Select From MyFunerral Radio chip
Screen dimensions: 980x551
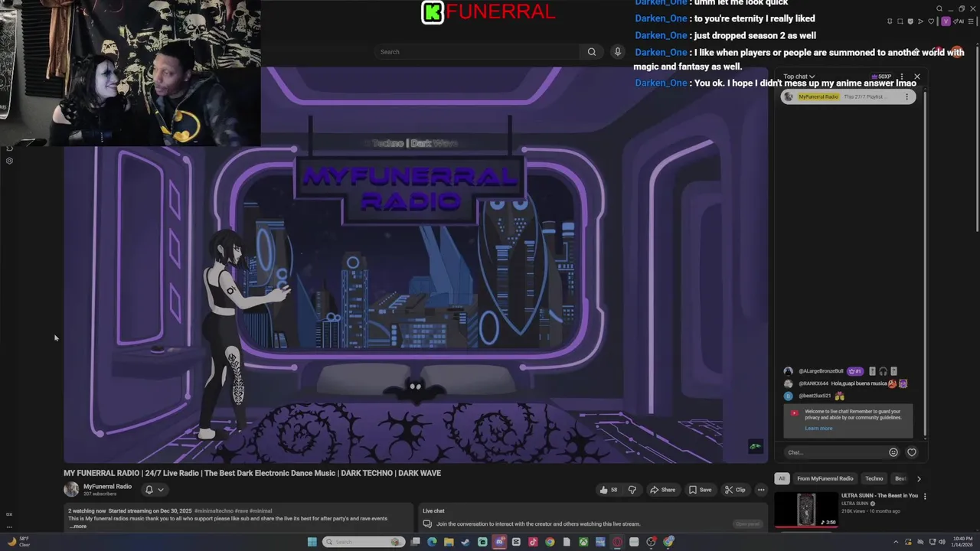point(825,478)
